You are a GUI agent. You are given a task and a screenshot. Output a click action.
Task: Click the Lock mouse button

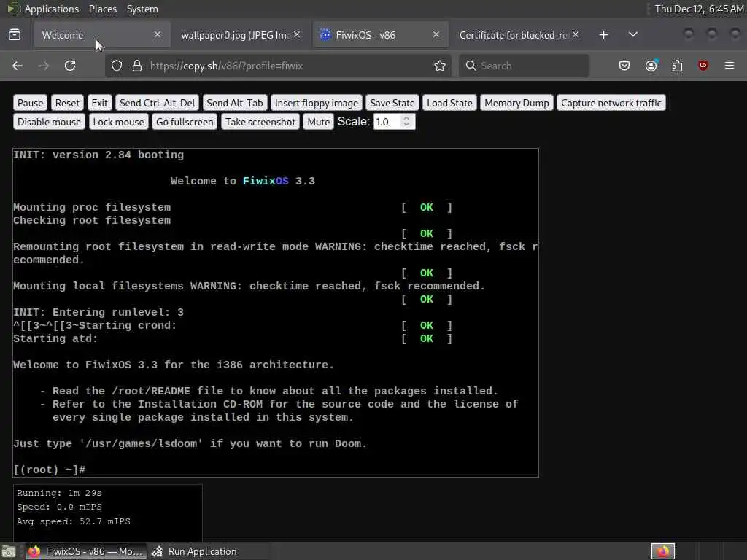point(118,122)
